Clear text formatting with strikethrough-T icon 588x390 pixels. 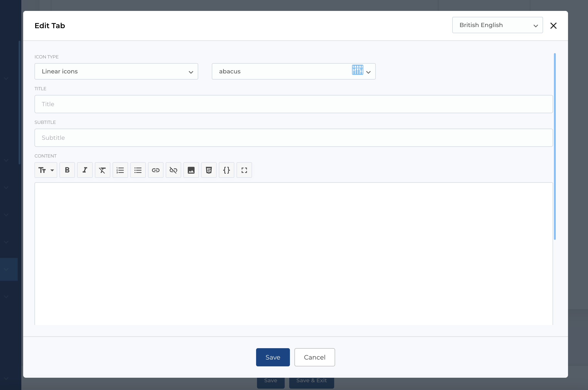[102, 170]
